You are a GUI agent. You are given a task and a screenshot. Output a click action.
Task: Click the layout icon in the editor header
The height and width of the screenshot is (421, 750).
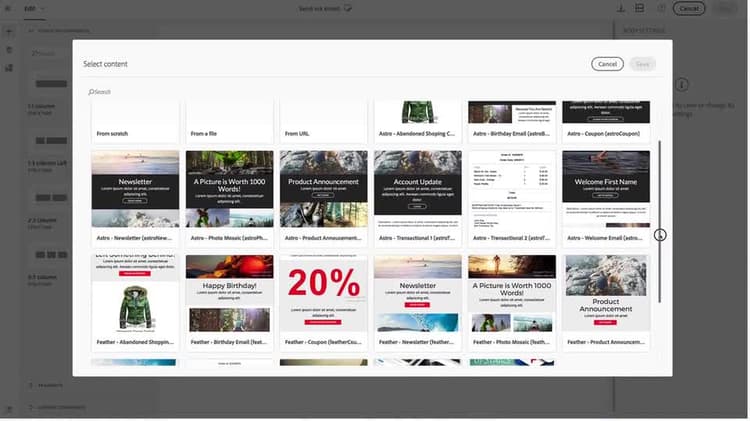(x=640, y=8)
